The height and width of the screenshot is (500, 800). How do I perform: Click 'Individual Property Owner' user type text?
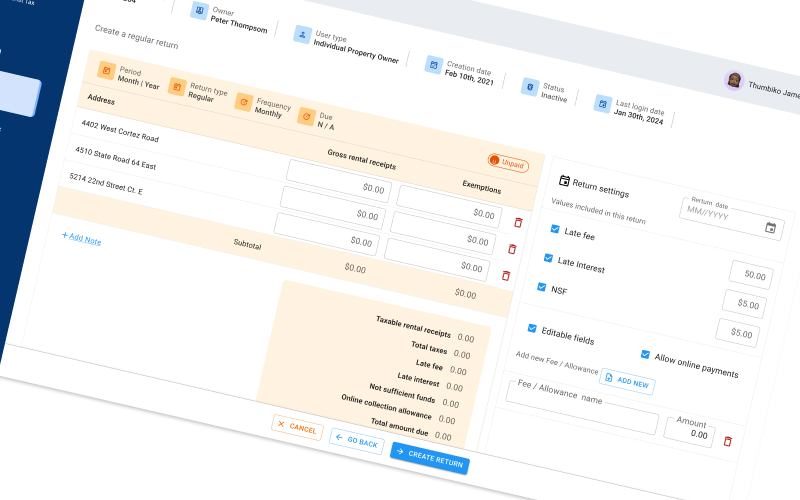(356, 52)
